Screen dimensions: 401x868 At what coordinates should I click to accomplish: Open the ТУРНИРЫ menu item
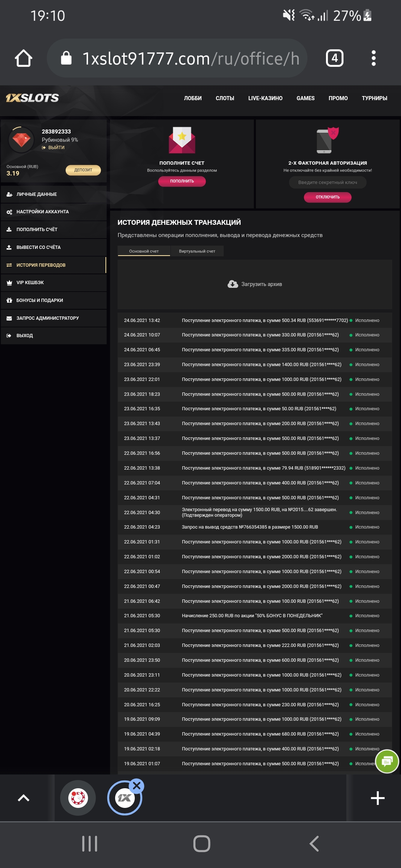[375, 98]
